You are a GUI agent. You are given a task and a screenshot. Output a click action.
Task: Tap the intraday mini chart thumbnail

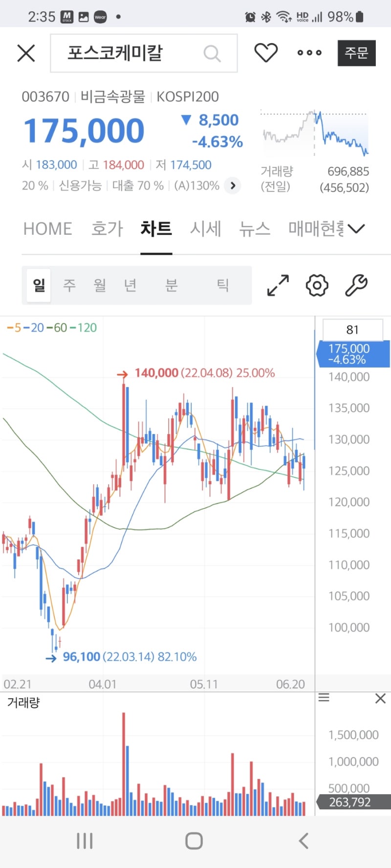314,133
